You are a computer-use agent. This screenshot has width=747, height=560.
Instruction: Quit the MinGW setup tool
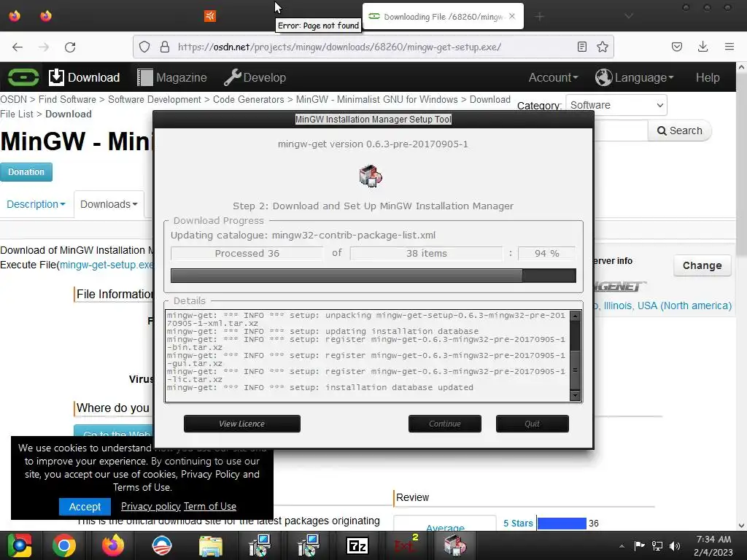pyautogui.click(x=532, y=424)
